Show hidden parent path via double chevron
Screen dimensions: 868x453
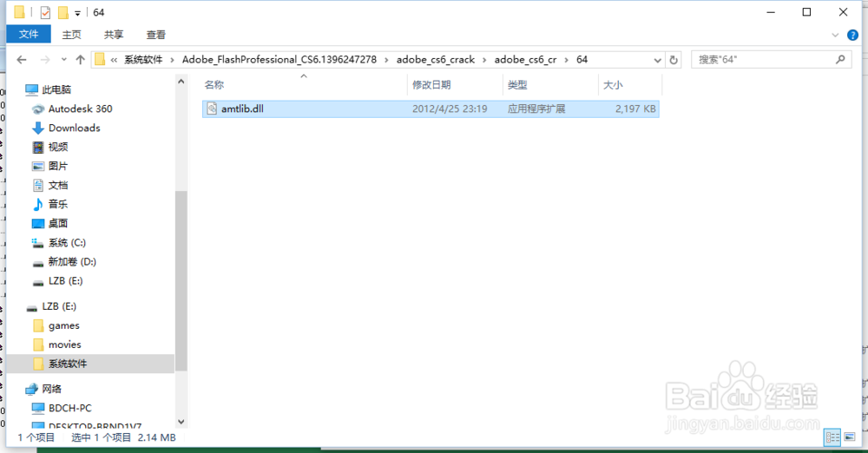coord(114,60)
